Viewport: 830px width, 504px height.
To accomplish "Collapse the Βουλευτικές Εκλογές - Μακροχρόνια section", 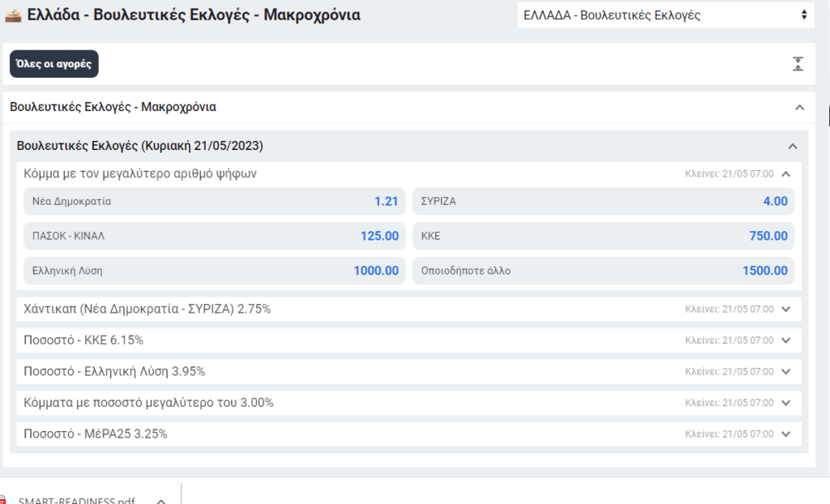I will click(x=799, y=108).
